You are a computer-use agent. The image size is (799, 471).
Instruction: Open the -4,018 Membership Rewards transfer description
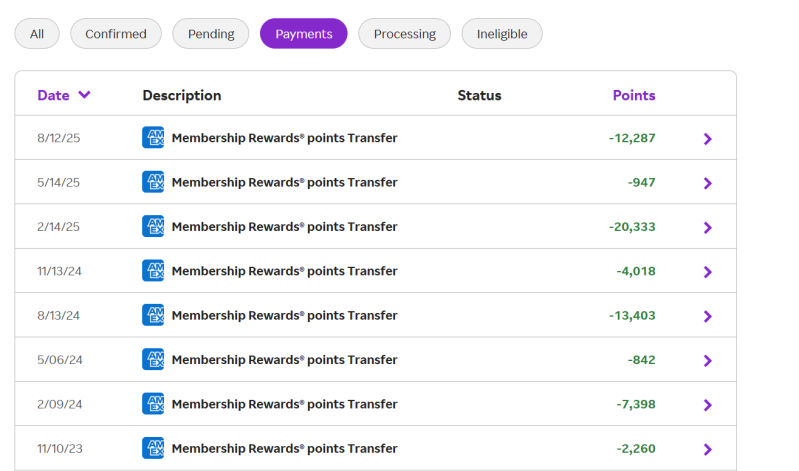284,271
